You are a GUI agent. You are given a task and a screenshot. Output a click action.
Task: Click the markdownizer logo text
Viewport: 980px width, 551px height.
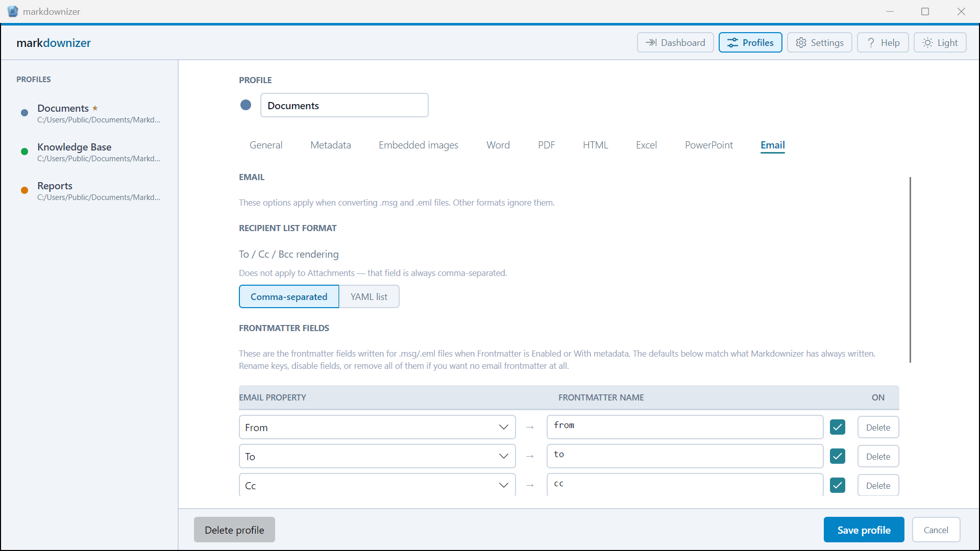click(54, 43)
